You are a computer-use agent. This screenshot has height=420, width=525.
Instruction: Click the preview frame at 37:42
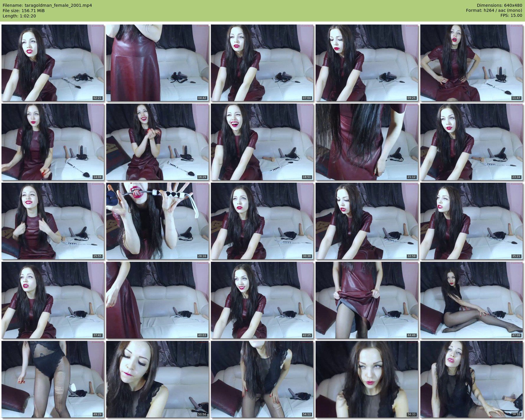[53, 300]
